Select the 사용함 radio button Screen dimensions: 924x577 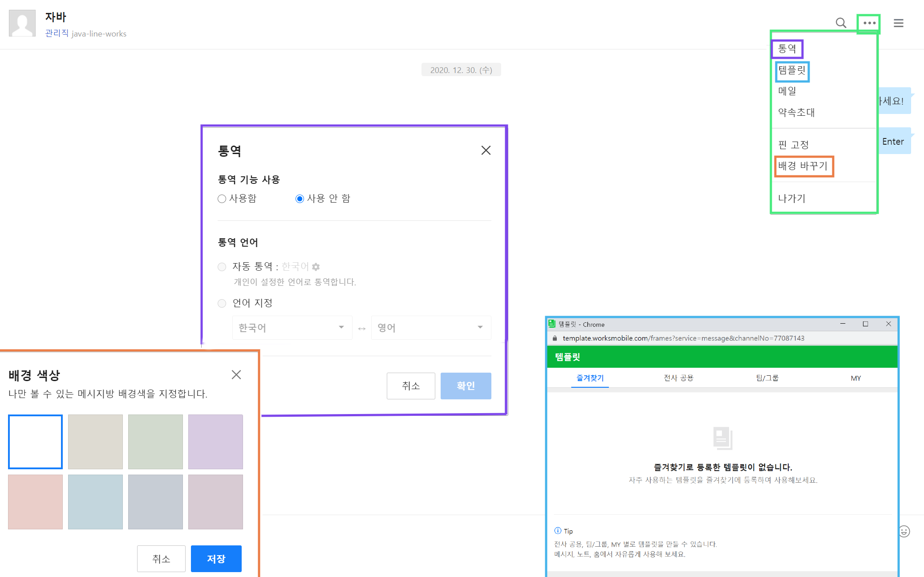pos(222,199)
